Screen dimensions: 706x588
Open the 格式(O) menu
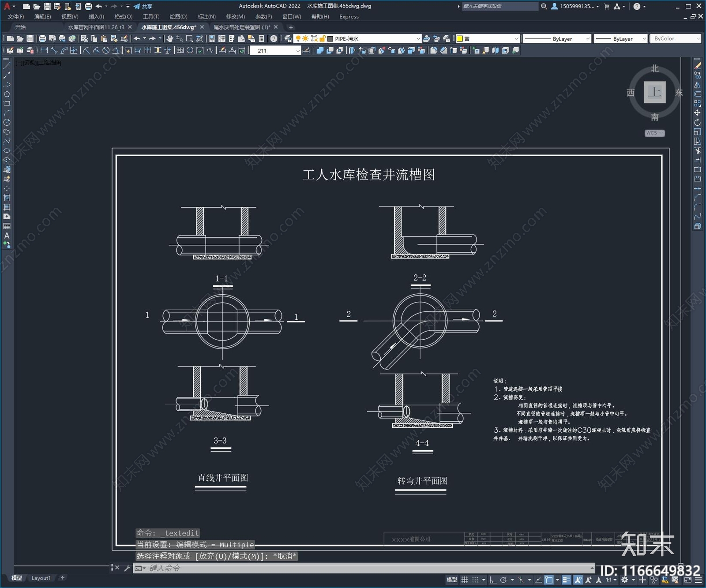pyautogui.click(x=124, y=17)
